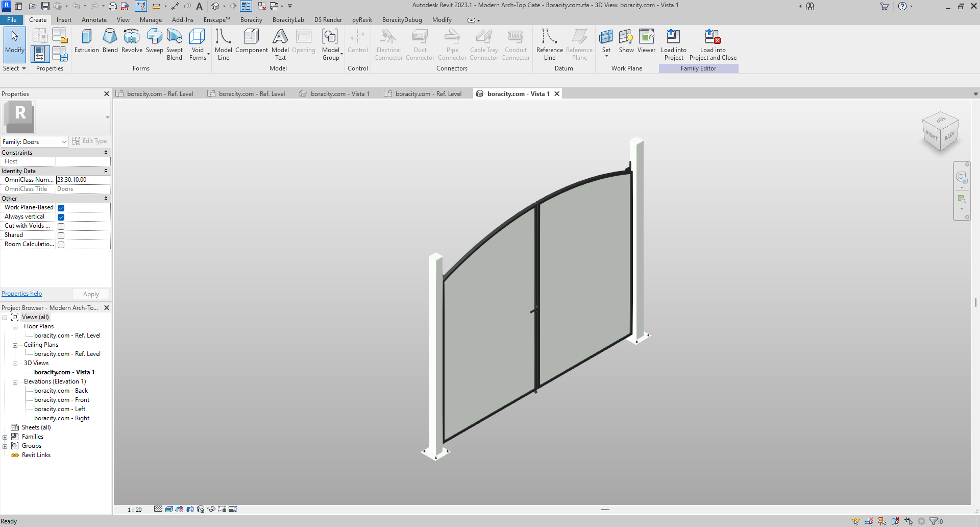Create a Reference Line
The image size is (980, 527).
coord(550,44)
